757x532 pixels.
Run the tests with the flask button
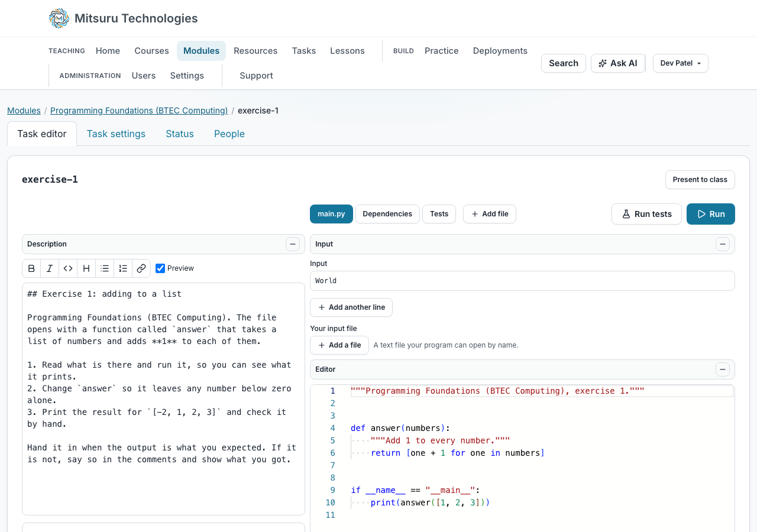(x=646, y=214)
